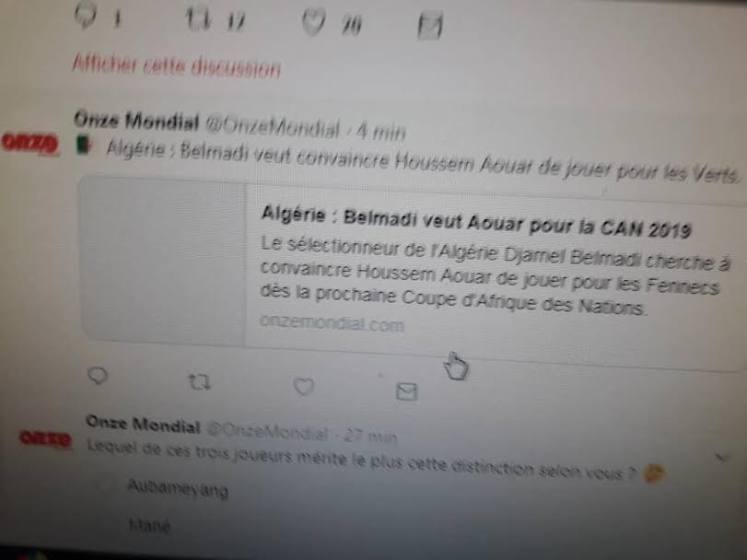Click the reply icon on top tweet

coord(86,16)
